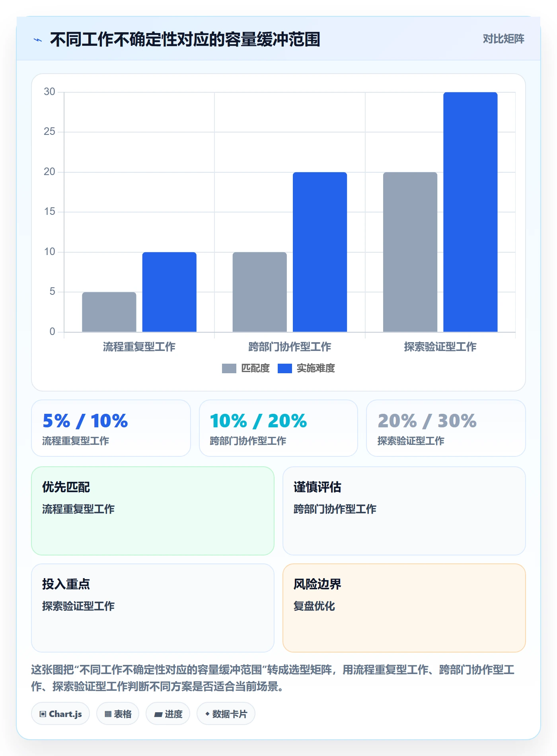This screenshot has width=557, height=756.
Task: Open the 10% / 20% stat card
Action: point(278,428)
